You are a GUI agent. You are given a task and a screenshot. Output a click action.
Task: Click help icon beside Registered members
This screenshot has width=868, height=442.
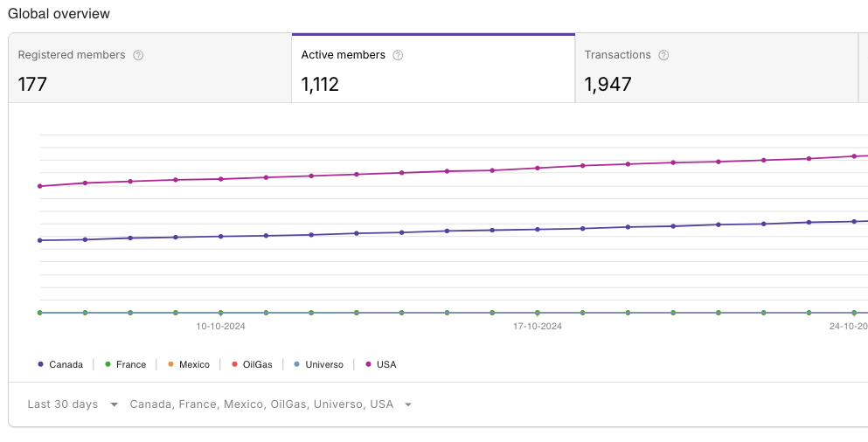click(x=138, y=55)
